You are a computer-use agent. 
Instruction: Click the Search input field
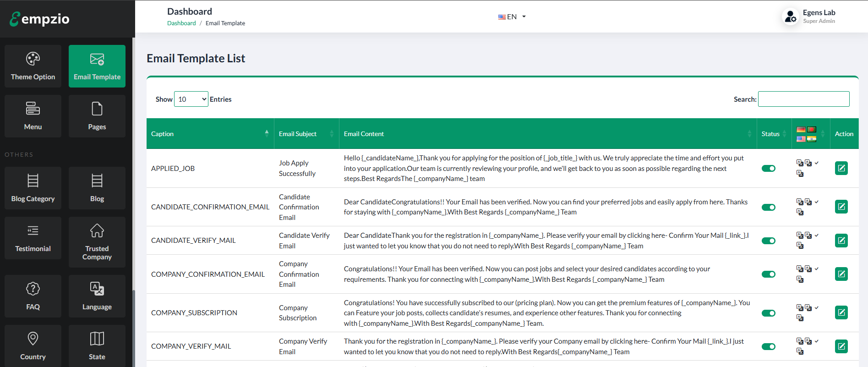coord(803,99)
